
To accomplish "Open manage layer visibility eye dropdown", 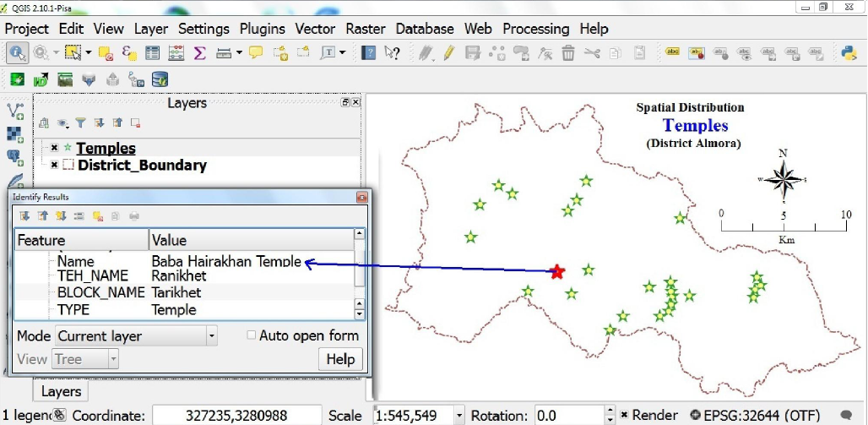I will coord(63,123).
